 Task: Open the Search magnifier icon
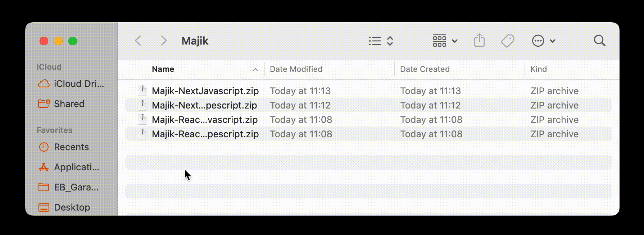(599, 41)
